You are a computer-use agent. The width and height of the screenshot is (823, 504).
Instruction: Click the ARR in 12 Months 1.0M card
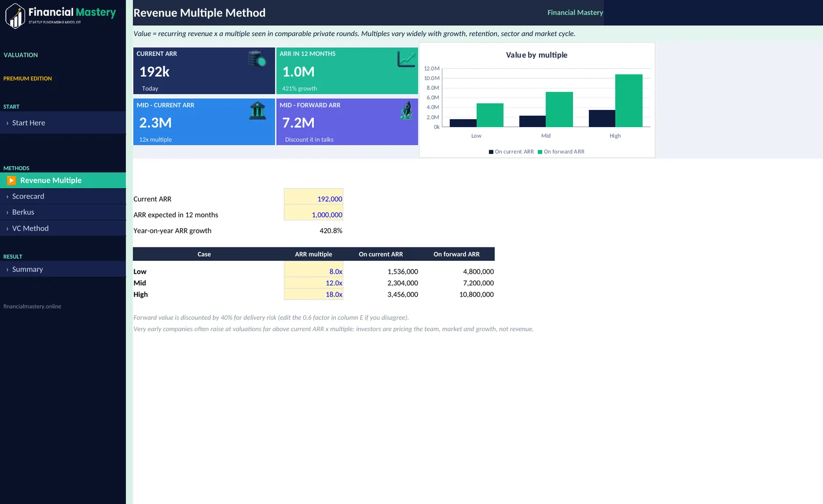pos(347,71)
